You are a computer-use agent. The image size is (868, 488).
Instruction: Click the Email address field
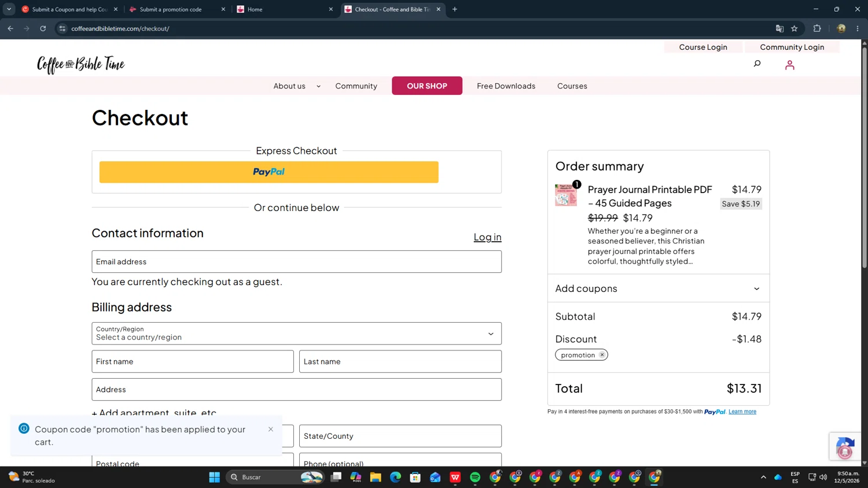pyautogui.click(x=296, y=261)
